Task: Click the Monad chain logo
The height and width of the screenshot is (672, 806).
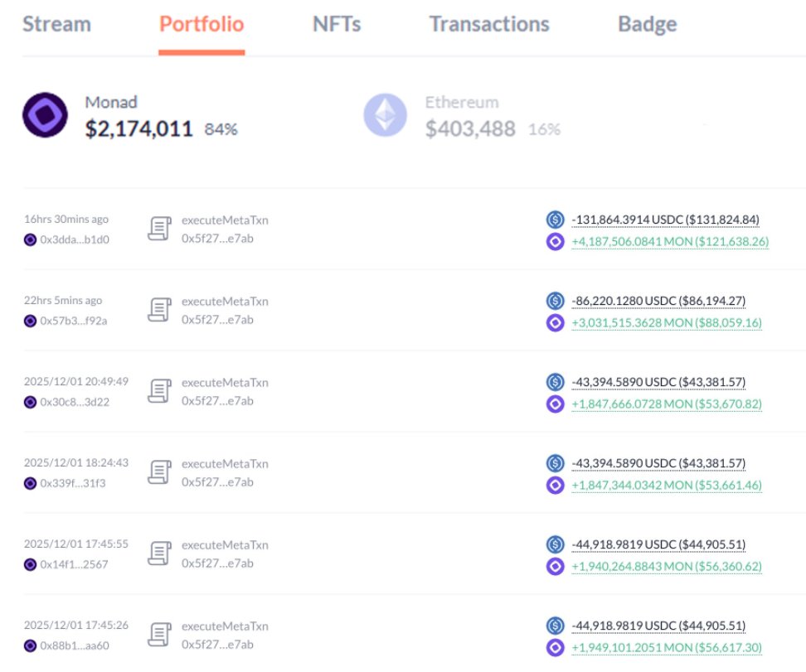Action: (46, 115)
